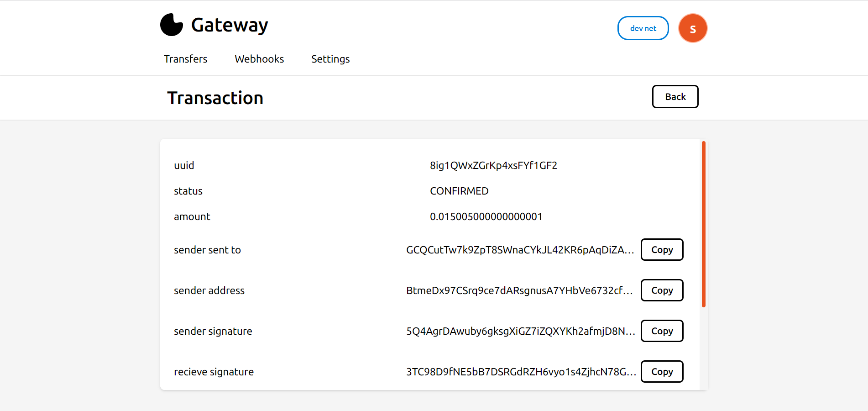Click the truncated sender address text
This screenshot has width=868, height=411.
click(x=519, y=290)
